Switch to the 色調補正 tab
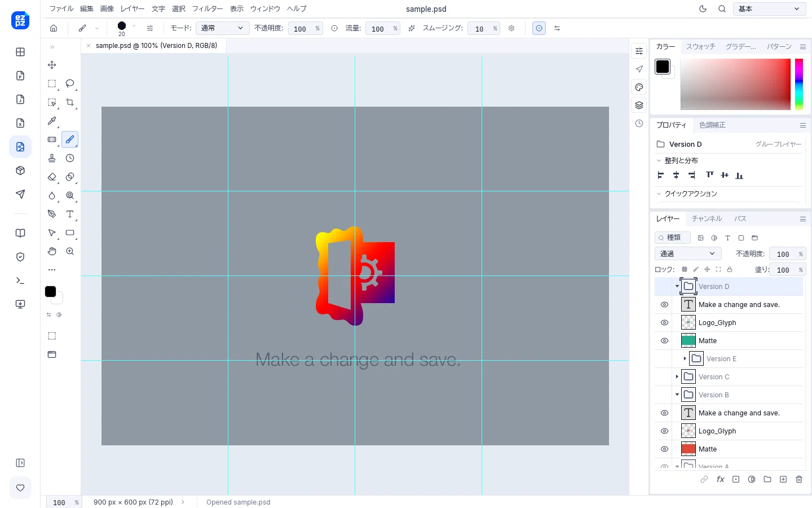The image size is (812, 508). coord(712,125)
